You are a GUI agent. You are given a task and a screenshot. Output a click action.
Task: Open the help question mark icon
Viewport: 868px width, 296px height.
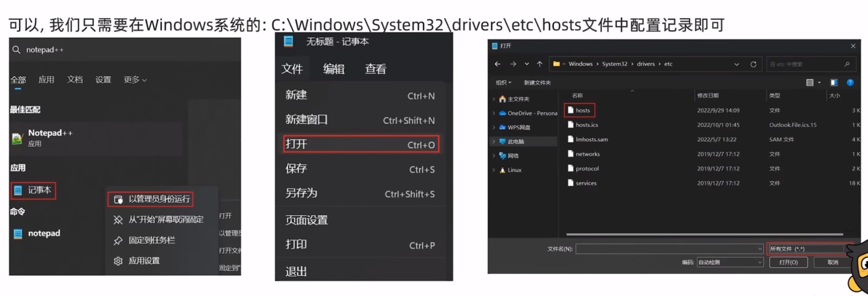(x=850, y=83)
